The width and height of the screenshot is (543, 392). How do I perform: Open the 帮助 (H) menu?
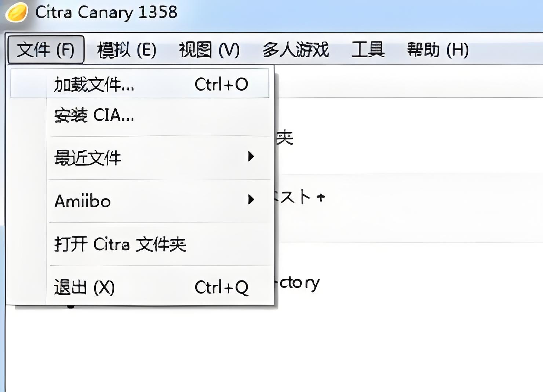[x=438, y=50]
